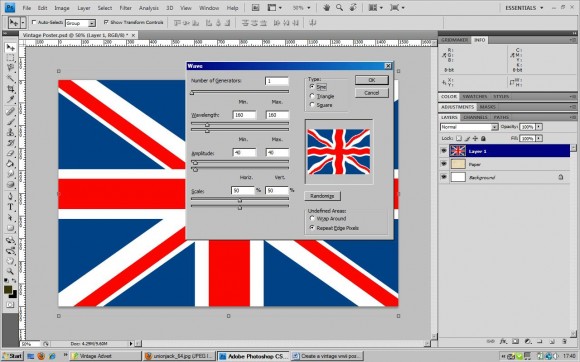Select the Magic Wand tool
The height and width of the screenshot is (362, 580).
[x=10, y=78]
